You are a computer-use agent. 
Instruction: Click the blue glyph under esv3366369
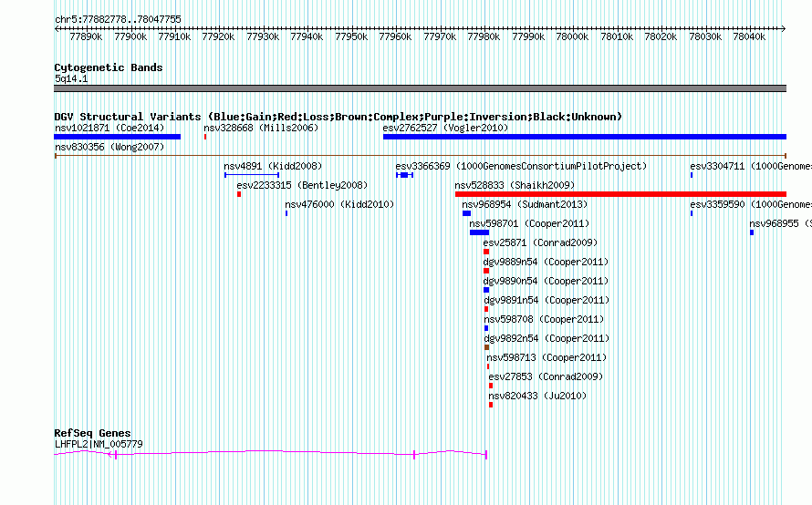click(x=404, y=175)
